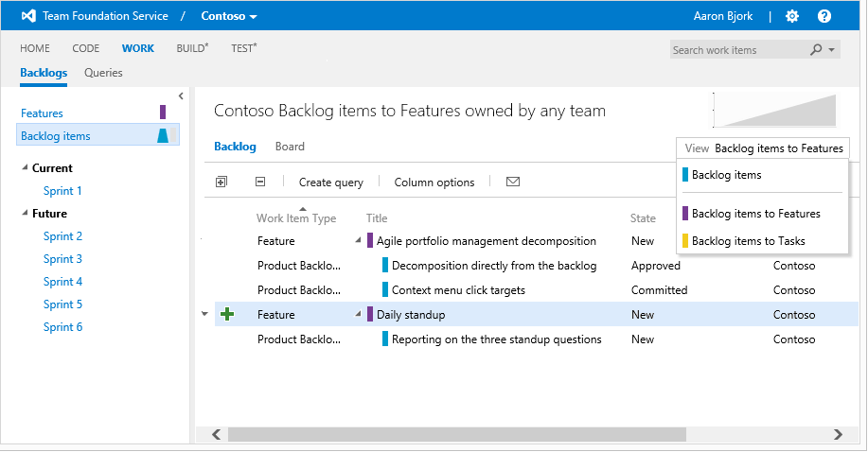This screenshot has width=868, height=452.
Task: Click the Approved state cell
Action: tap(655, 266)
